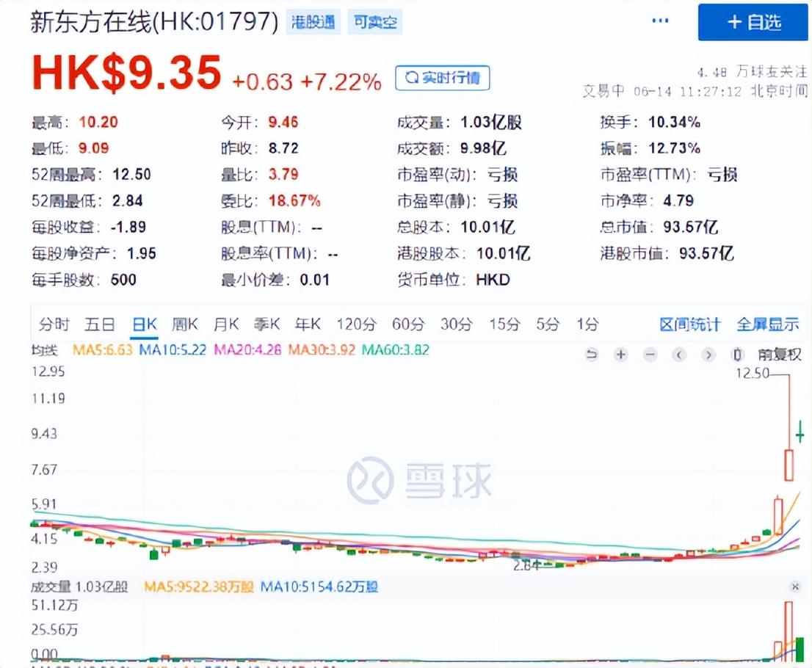Show the 5分 interval chart

click(x=548, y=324)
